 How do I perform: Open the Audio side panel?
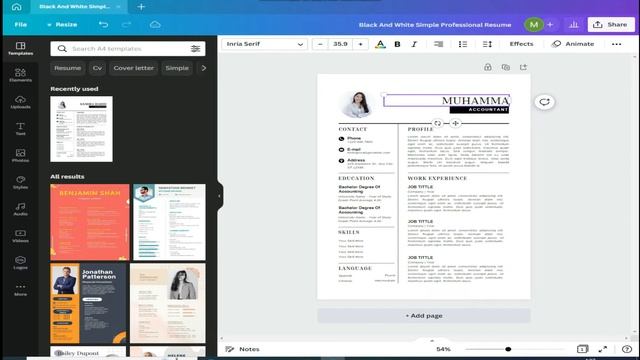point(20,209)
